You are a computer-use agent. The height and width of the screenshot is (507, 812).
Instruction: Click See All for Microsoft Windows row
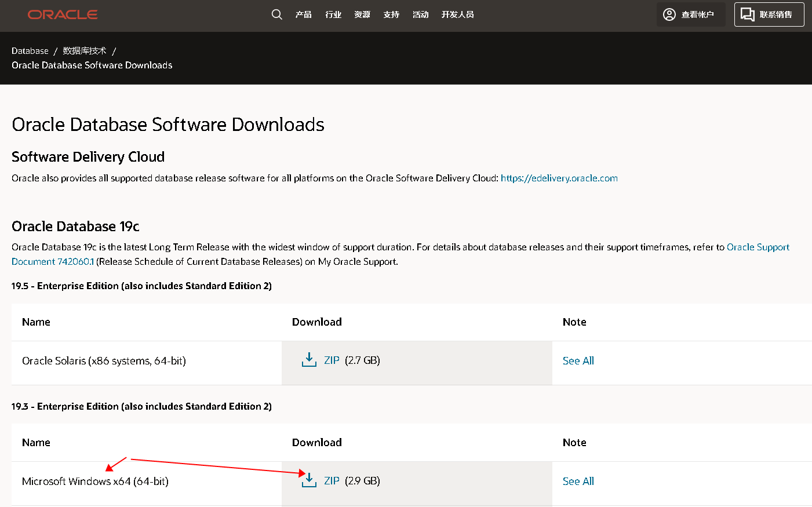[578, 482]
